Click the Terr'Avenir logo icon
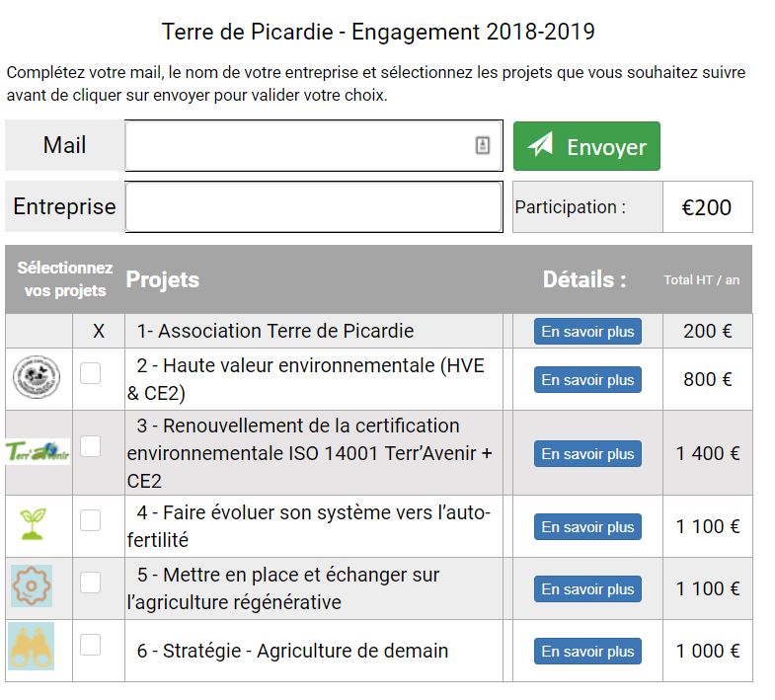 [x=38, y=452]
